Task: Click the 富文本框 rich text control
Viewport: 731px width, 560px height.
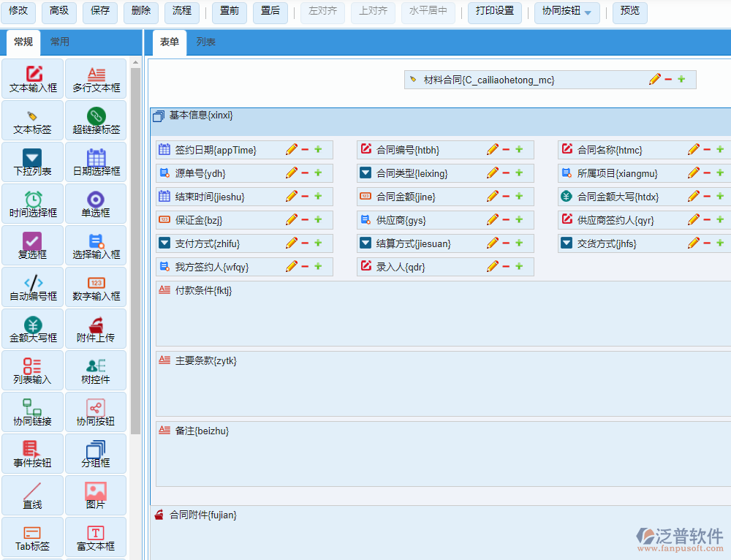Action: (x=96, y=537)
